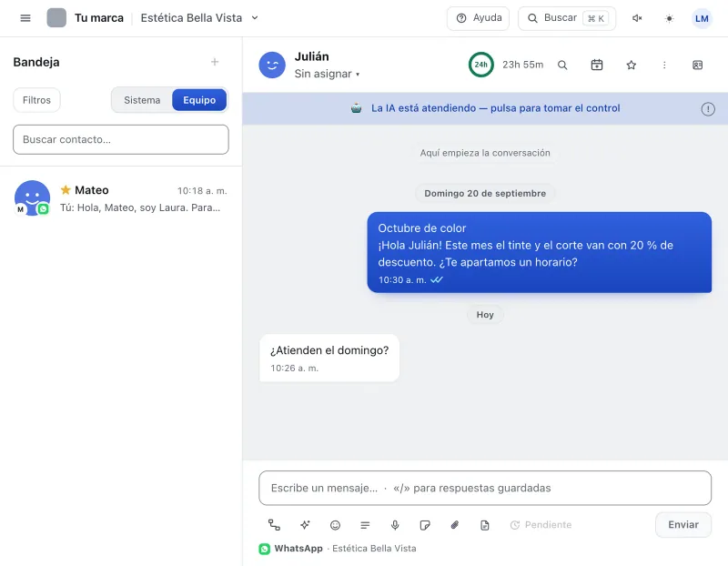Open the LM user profile avatar
728x566 pixels.
pyautogui.click(x=702, y=18)
